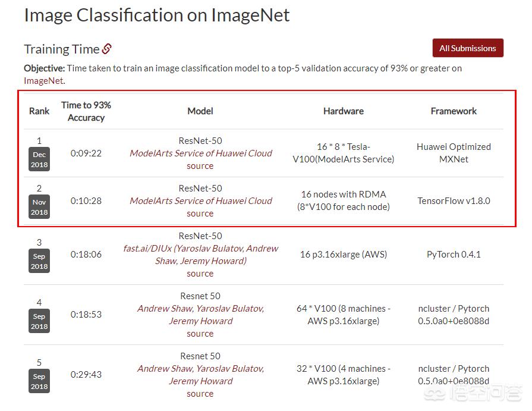Open the source link for rank 5
The image size is (532, 411).
[x=200, y=394]
